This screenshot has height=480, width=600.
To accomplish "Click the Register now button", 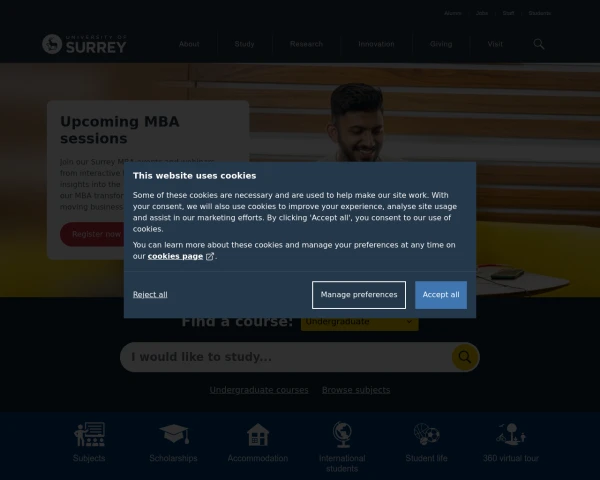I will [96, 234].
